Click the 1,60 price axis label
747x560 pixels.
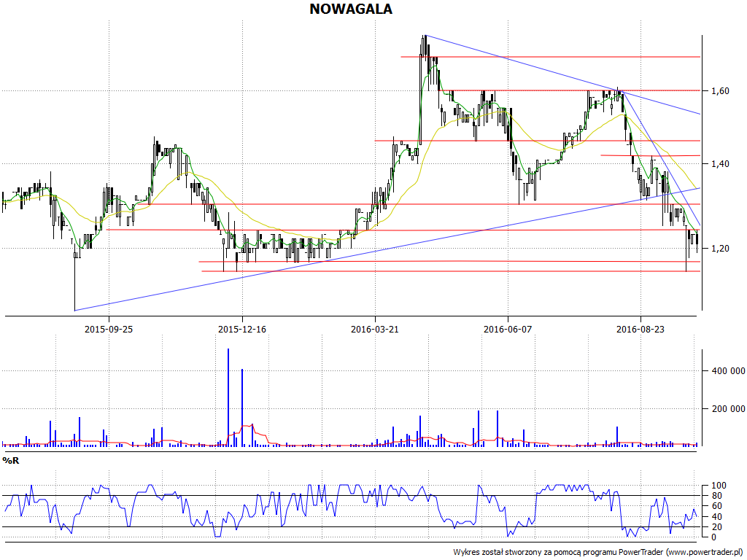pyautogui.click(x=720, y=91)
